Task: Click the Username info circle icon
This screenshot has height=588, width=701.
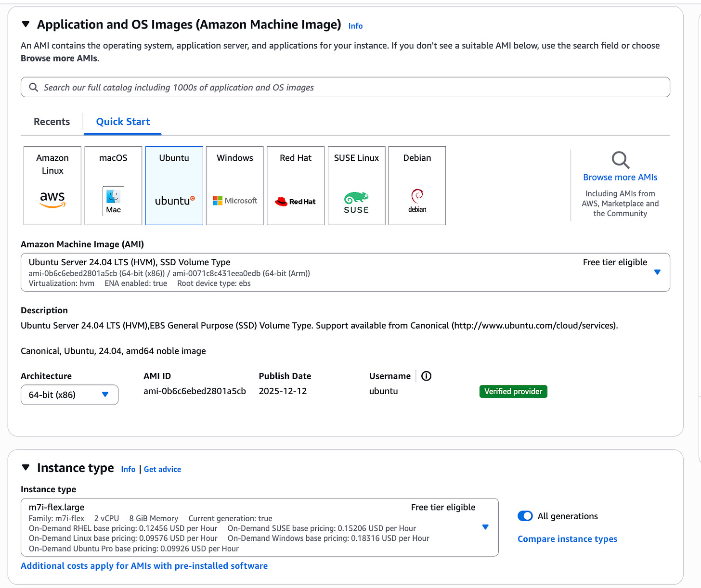Action: click(426, 376)
